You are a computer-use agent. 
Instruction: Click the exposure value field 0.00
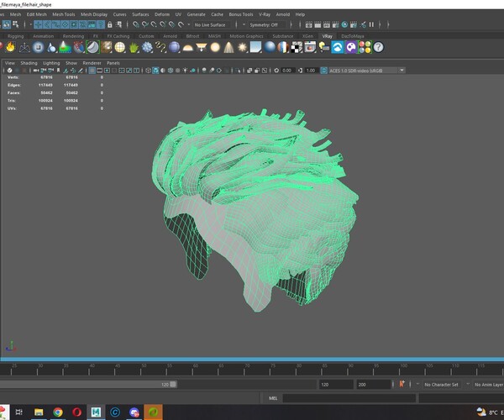coord(287,71)
